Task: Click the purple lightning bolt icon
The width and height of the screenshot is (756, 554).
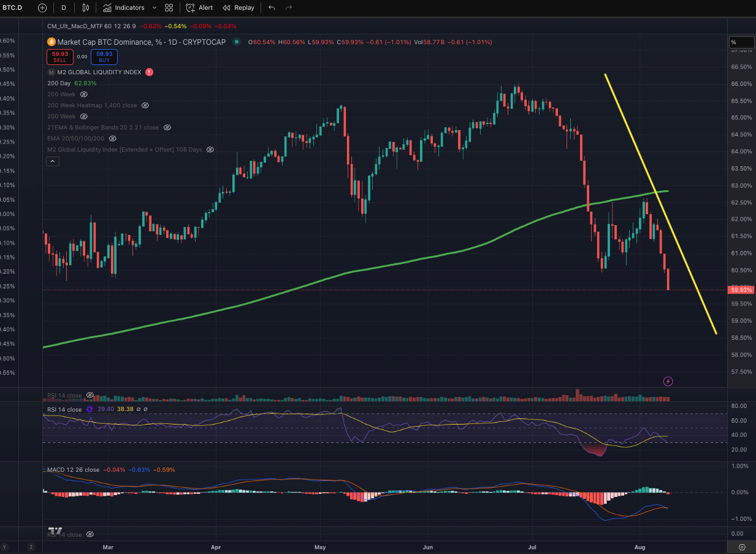Action: click(x=668, y=381)
